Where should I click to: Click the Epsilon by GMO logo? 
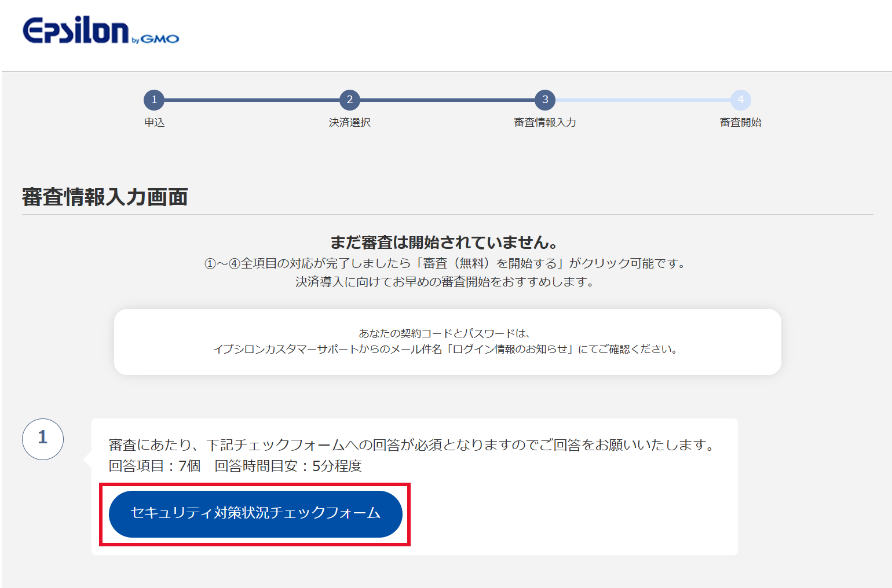tap(101, 31)
